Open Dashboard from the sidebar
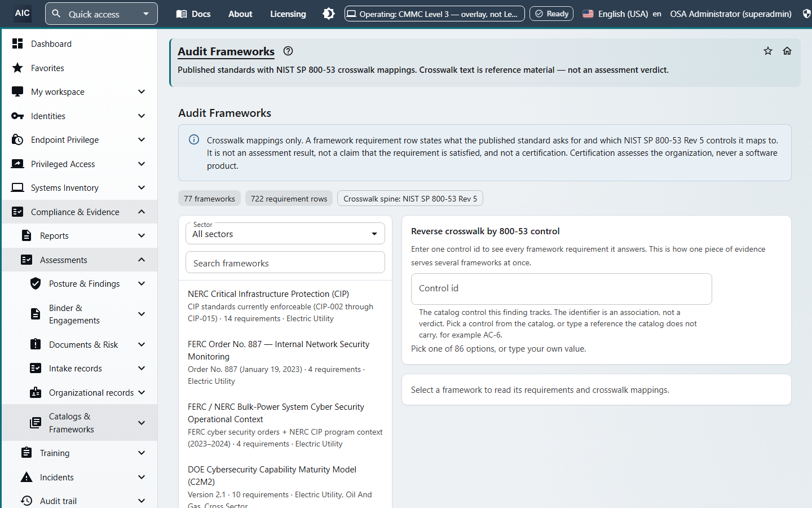Screen dimensions: 812x508 tap(79, 43)
